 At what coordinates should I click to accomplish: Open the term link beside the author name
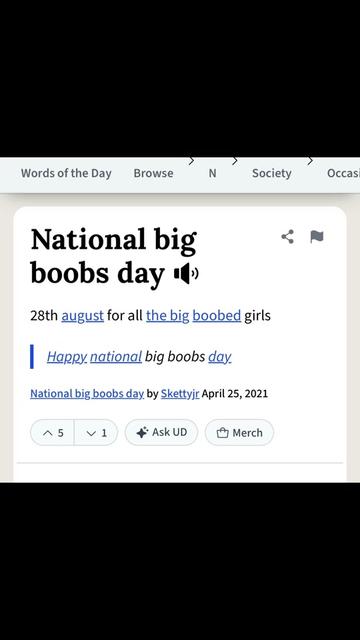click(87, 394)
